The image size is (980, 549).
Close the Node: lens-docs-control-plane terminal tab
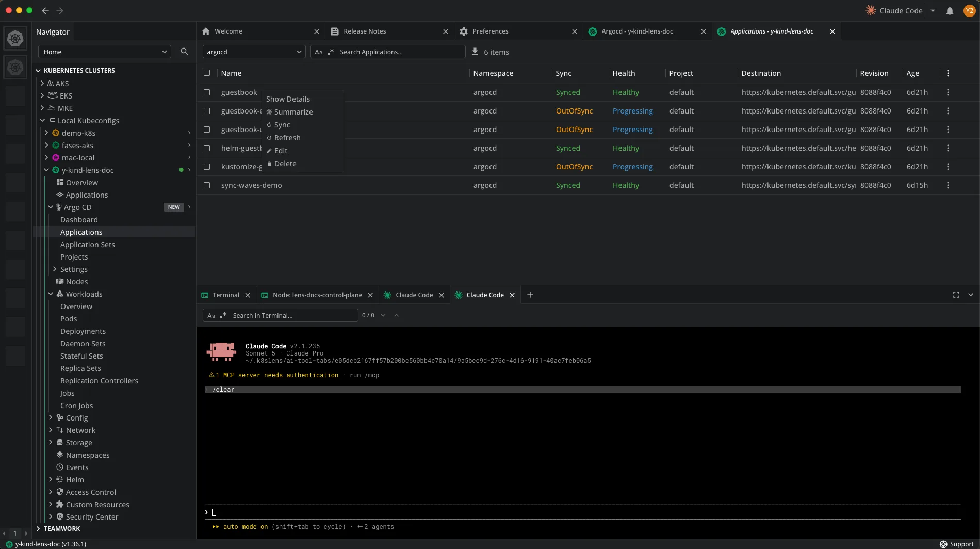[370, 295]
